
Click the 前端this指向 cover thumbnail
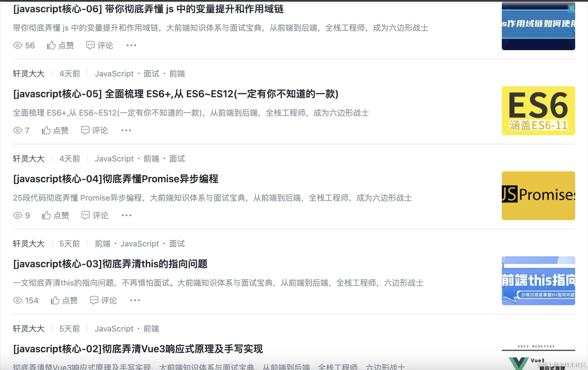pos(538,281)
